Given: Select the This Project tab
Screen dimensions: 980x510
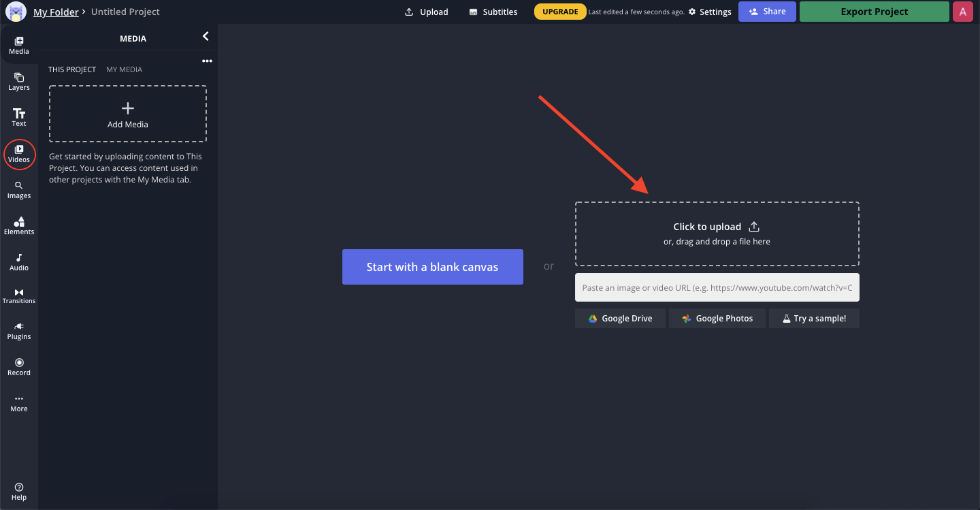Looking at the screenshot, I should point(72,69).
